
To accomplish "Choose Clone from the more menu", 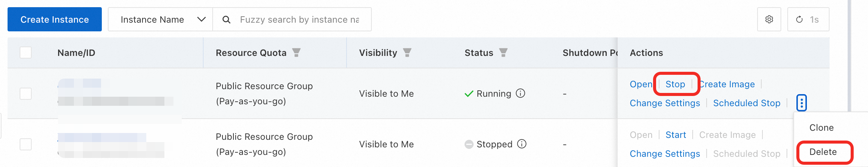I will pos(821,128).
